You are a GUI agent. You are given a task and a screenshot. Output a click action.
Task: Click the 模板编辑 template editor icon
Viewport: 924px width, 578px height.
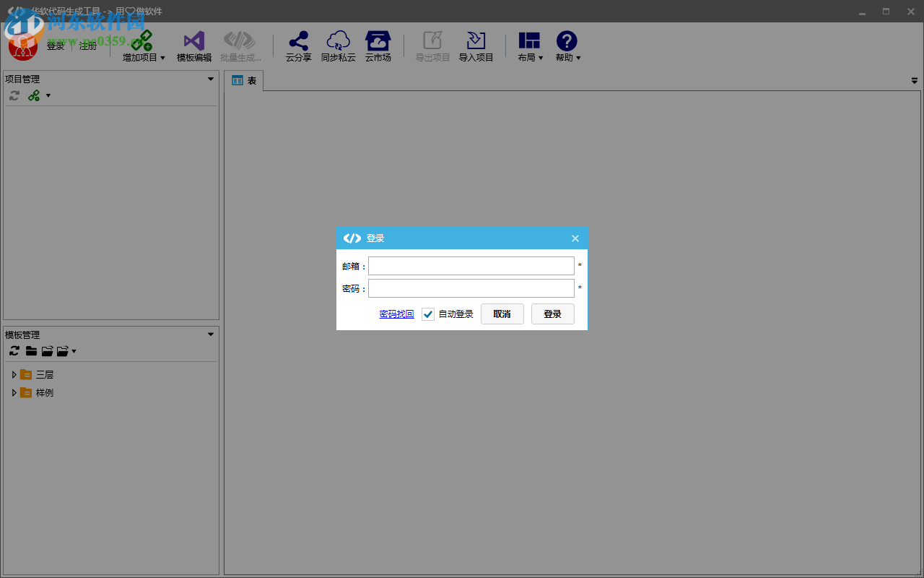(193, 41)
